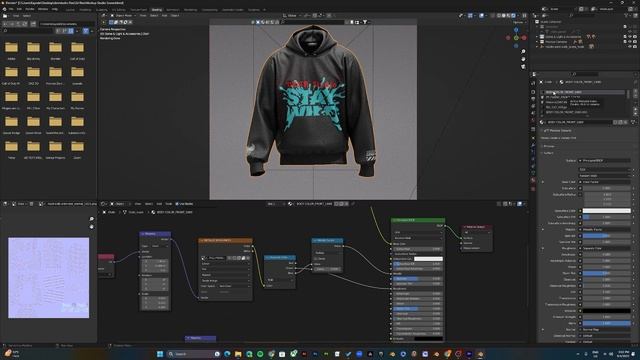640x360 pixels.
Task: Click the image editor pan hand icon
Action: pos(92,227)
